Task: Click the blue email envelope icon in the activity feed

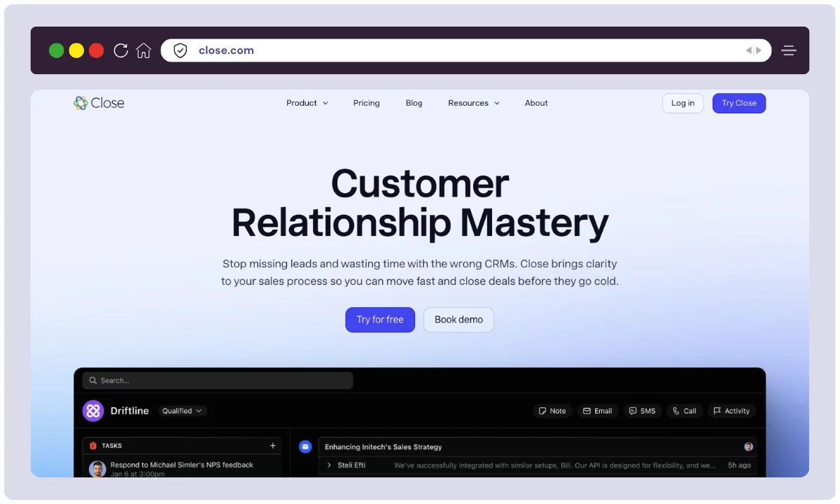Action: click(305, 447)
